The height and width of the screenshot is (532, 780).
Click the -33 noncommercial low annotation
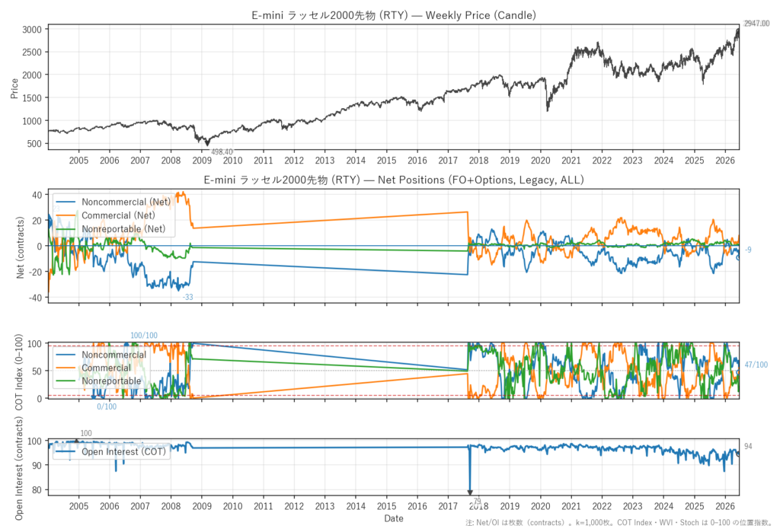[x=187, y=298]
